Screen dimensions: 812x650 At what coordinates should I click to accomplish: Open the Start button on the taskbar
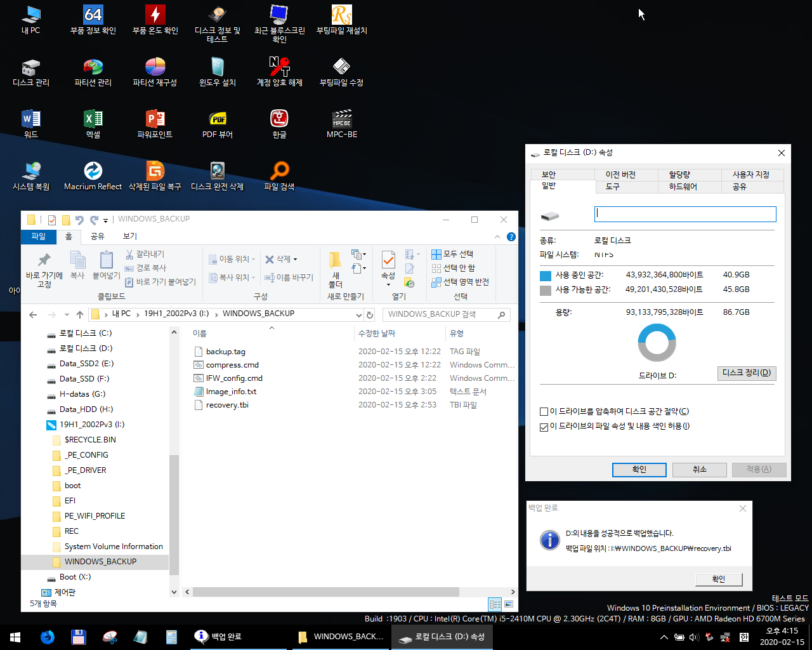click(15, 637)
